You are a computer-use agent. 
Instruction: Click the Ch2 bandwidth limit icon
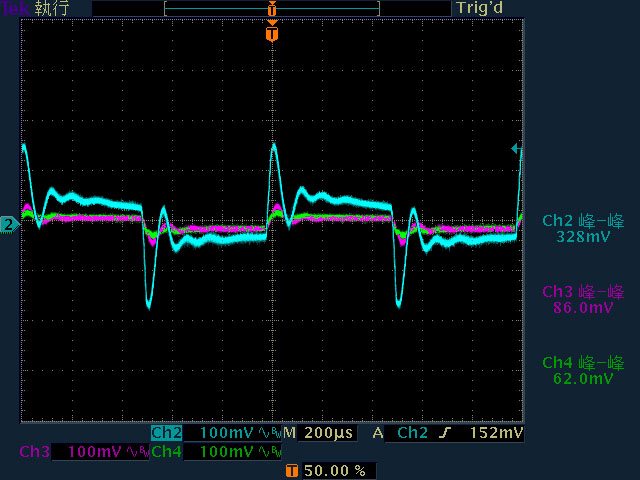pos(267,433)
